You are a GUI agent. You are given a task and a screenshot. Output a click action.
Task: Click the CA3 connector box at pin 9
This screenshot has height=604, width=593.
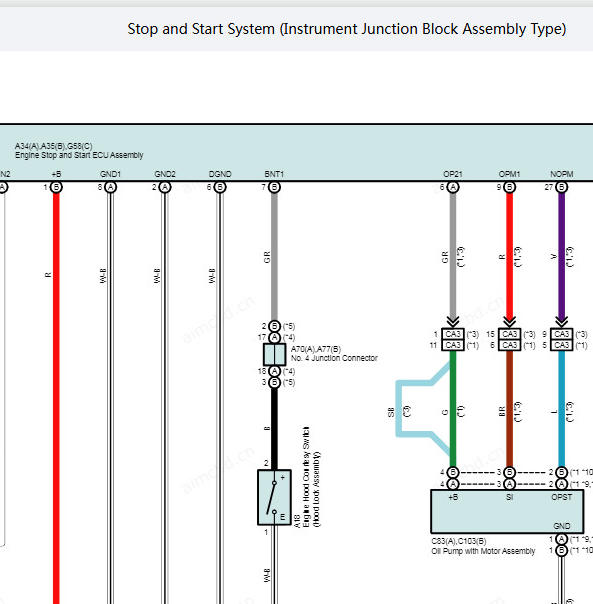pyautogui.click(x=562, y=334)
